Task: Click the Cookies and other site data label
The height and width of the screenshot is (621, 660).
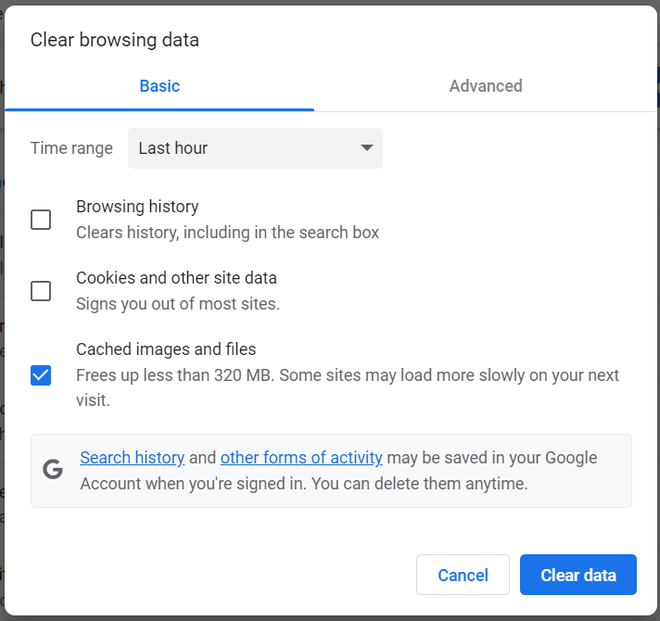Action: [x=176, y=278]
